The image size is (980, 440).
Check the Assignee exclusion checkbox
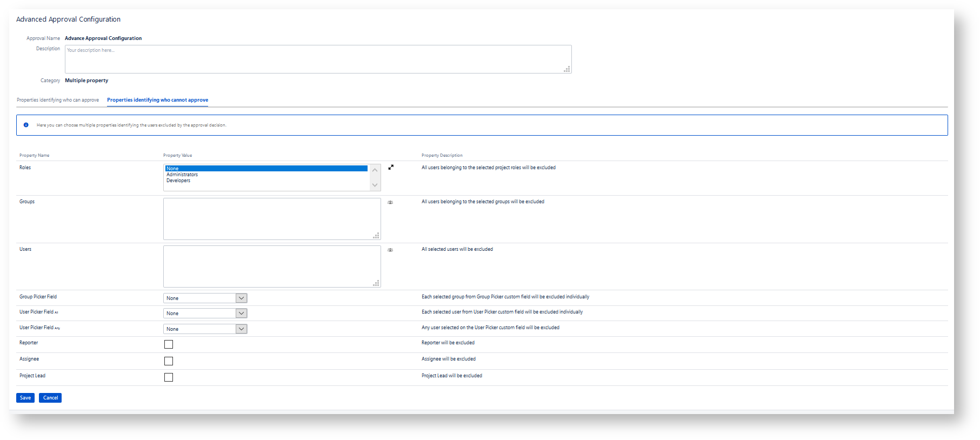point(169,361)
